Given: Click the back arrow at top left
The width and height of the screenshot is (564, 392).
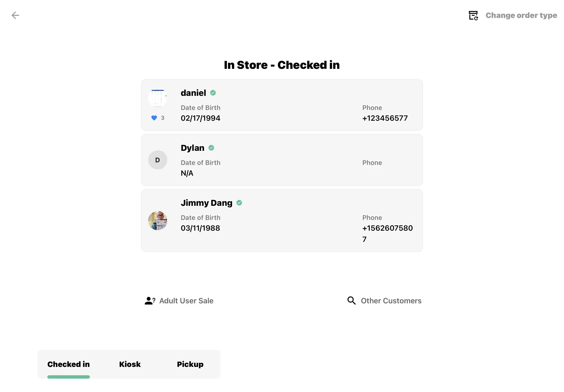Looking at the screenshot, I should (x=16, y=15).
